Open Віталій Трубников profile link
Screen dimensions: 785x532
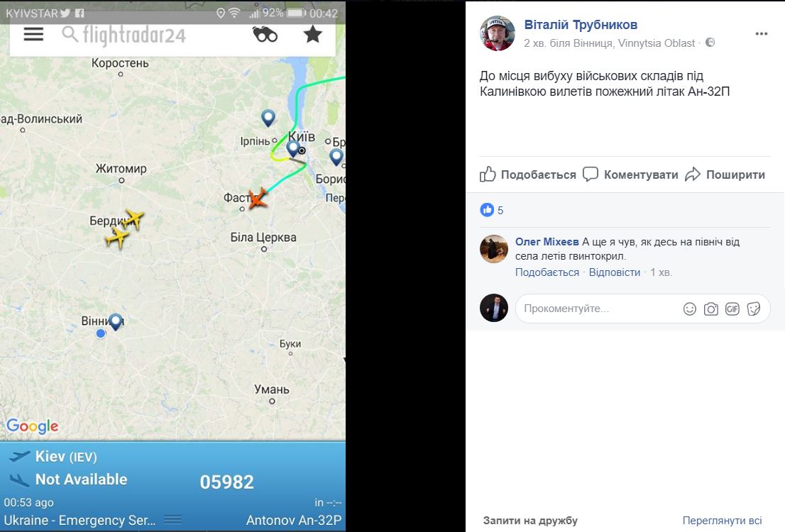pyautogui.click(x=581, y=25)
